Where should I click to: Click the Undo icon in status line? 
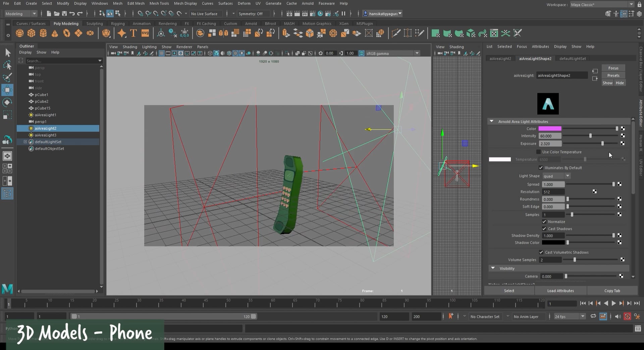[72, 14]
